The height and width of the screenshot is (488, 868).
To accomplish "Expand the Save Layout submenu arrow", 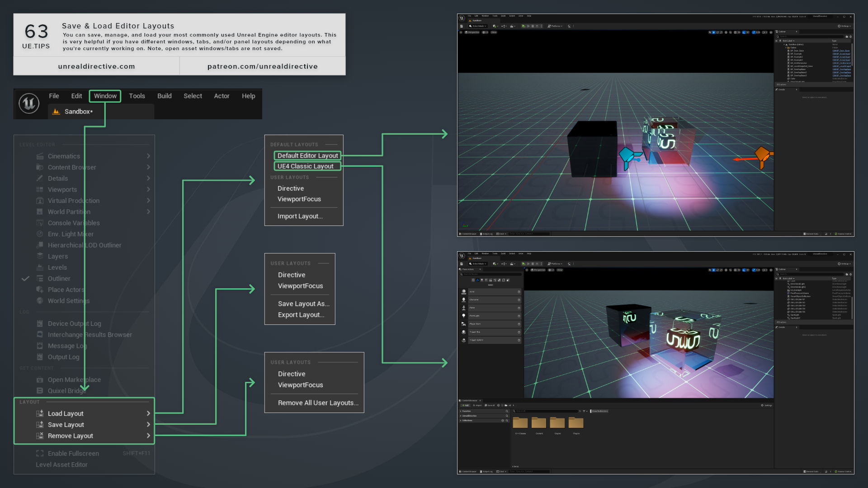I will (x=148, y=425).
